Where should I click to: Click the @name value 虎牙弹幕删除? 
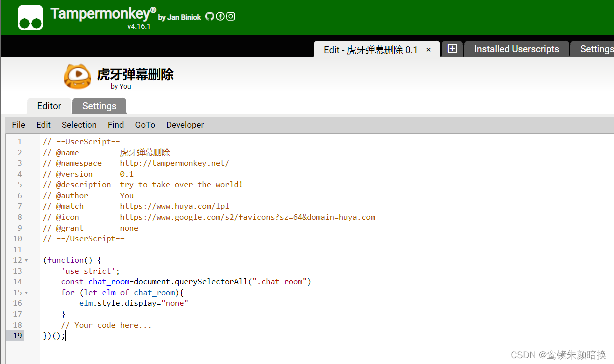[145, 153]
